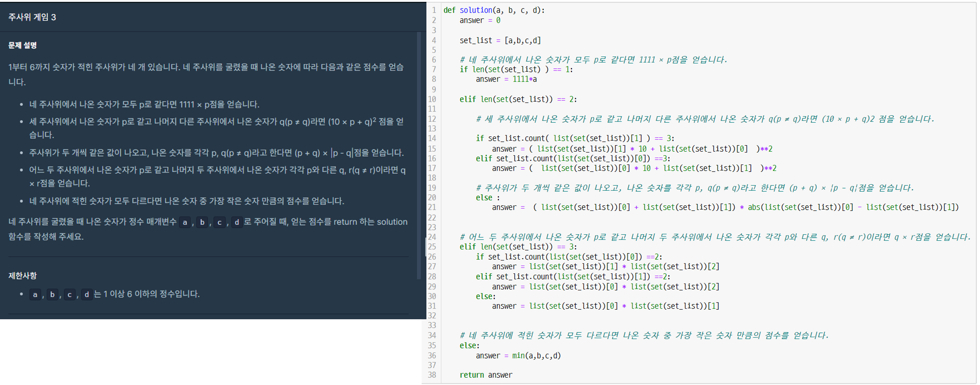Click the 'if len(set(set_list) ) == 1:' line
980x385 pixels.
[x=516, y=69]
